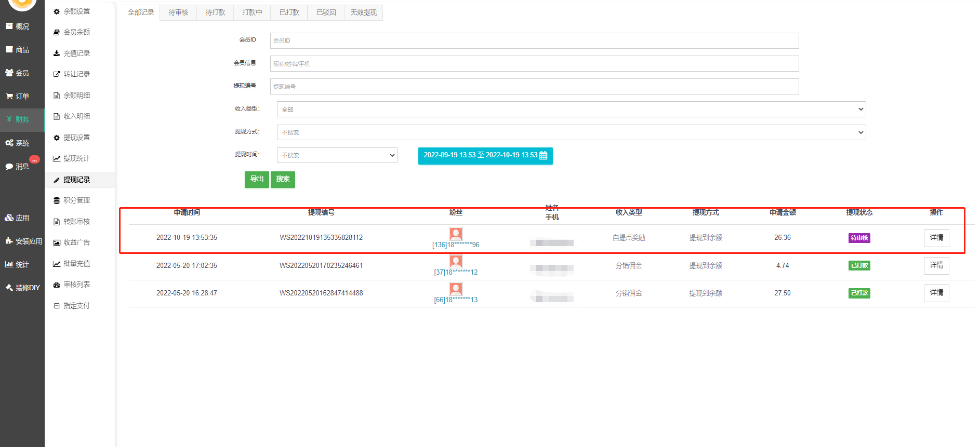
Task: Click the purple 待审核 status badge
Action: pos(859,238)
